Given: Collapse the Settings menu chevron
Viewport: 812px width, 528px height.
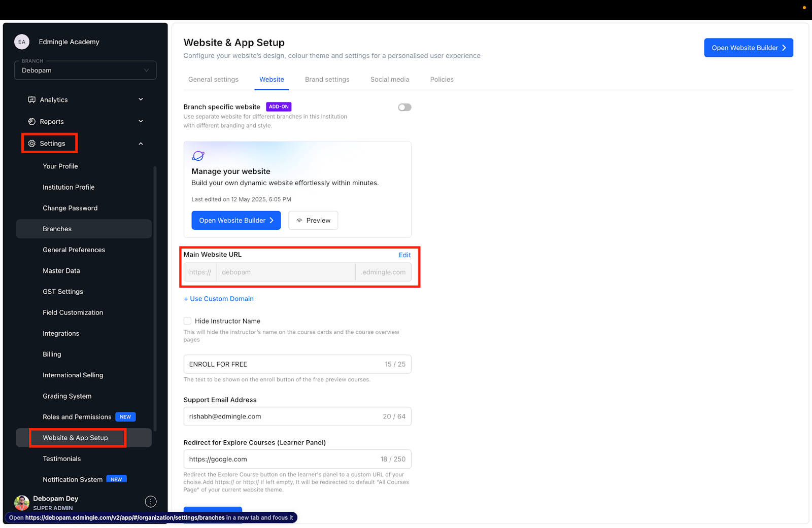Looking at the screenshot, I should [141, 144].
